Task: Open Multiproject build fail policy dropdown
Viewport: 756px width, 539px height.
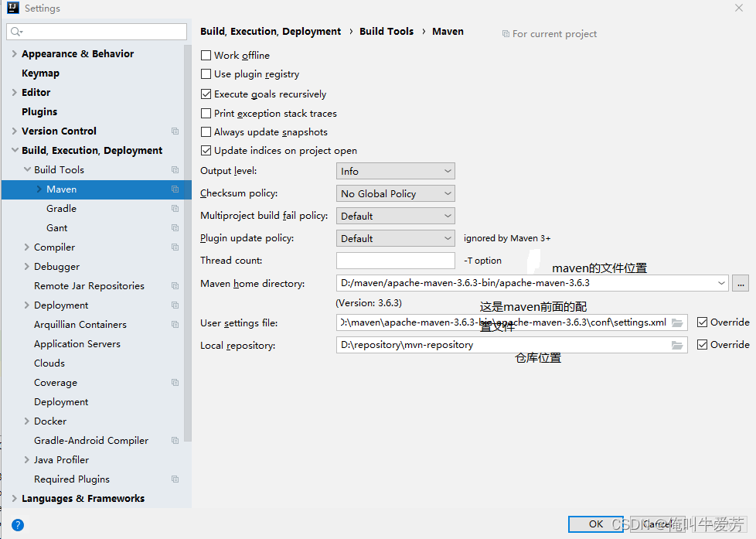Action: tap(395, 216)
